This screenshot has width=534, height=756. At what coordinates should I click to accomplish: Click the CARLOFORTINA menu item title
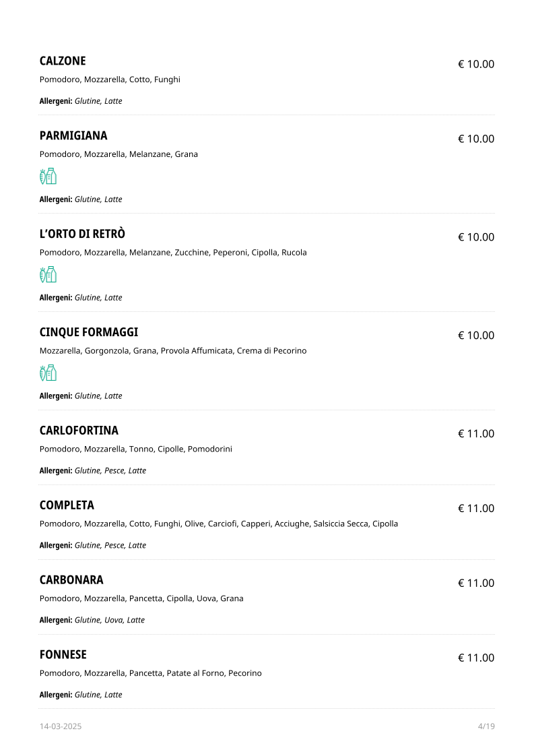79,431
